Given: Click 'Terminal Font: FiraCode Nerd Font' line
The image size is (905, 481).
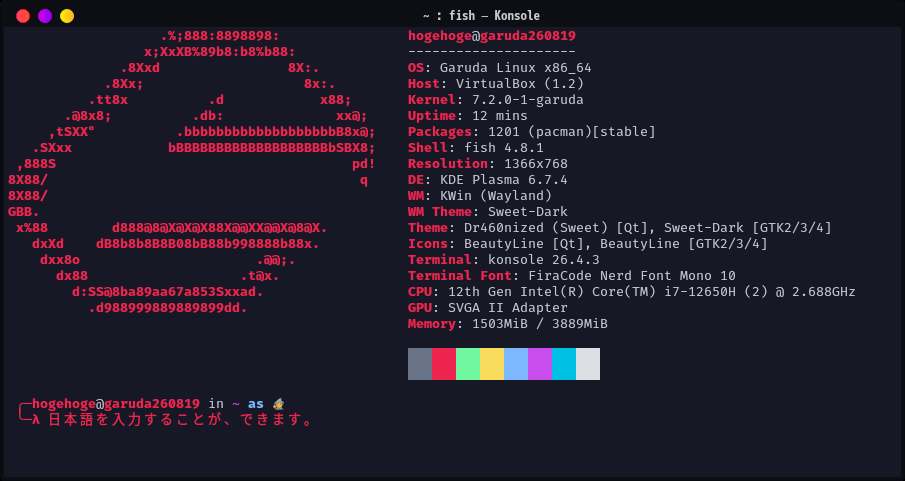Looking at the screenshot, I should pos(572,275).
